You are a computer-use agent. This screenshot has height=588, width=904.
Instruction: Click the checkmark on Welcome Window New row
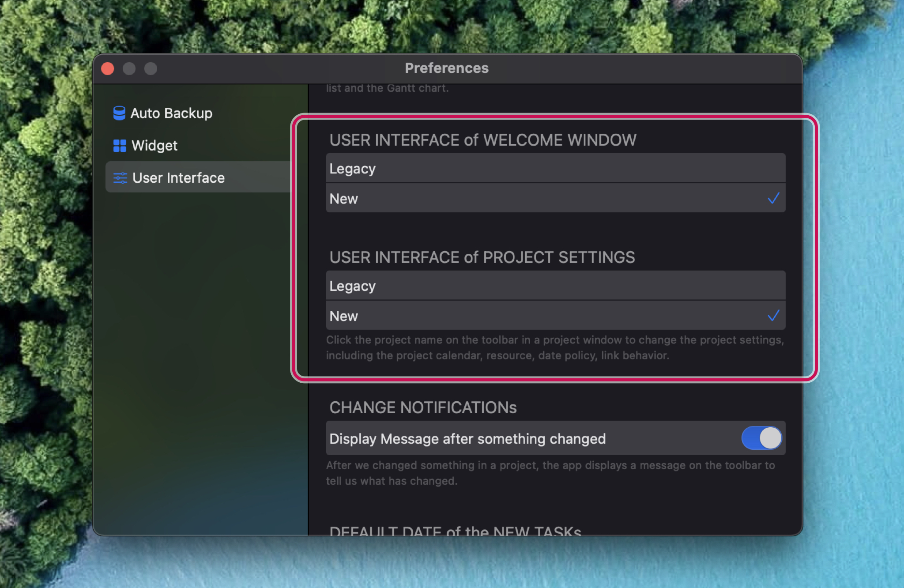[x=773, y=198]
